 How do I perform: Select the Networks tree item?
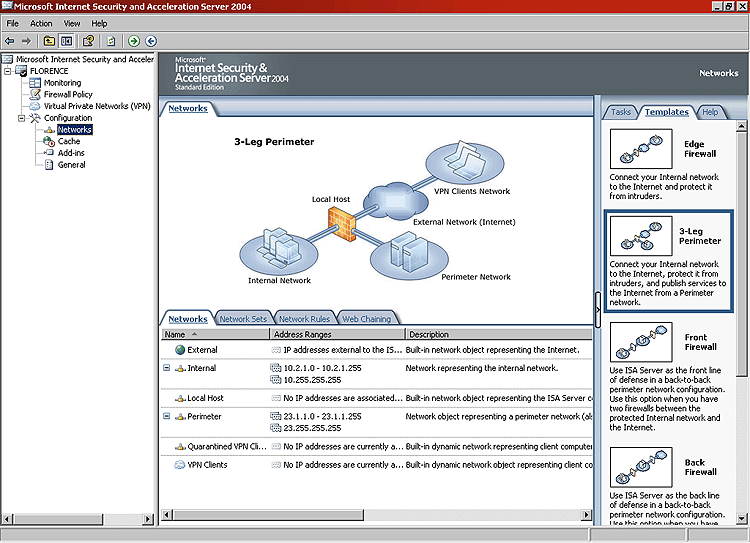coord(75,130)
